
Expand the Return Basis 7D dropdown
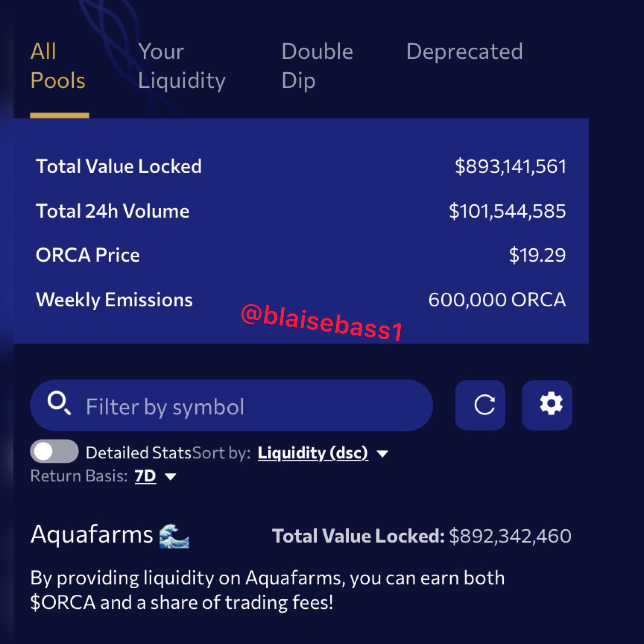[x=145, y=476]
